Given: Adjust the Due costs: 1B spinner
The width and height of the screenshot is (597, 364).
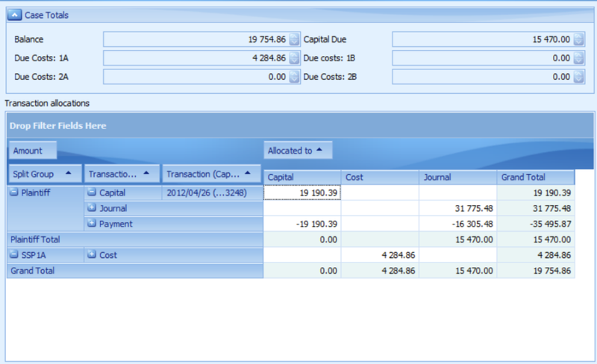Looking at the screenshot, I should 579,58.
